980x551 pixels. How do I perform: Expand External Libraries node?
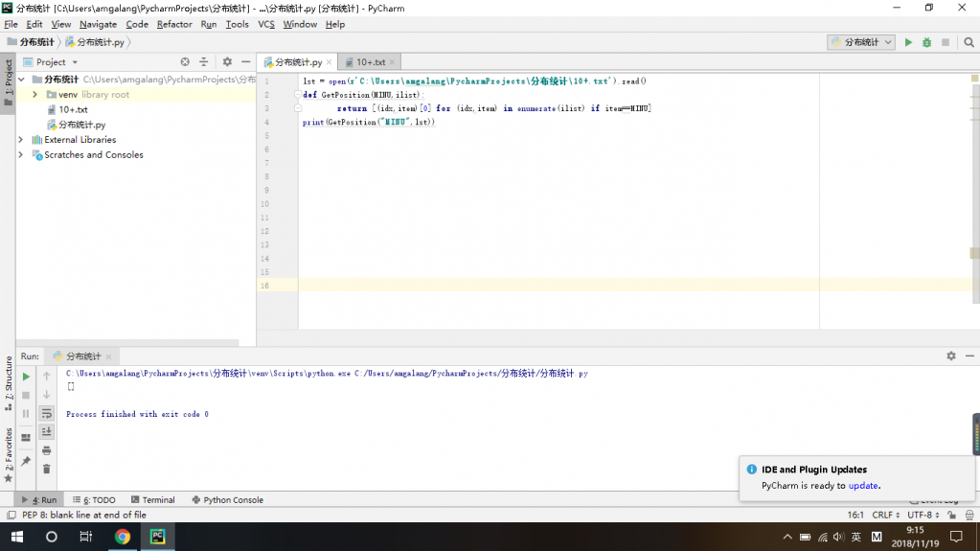coord(21,140)
